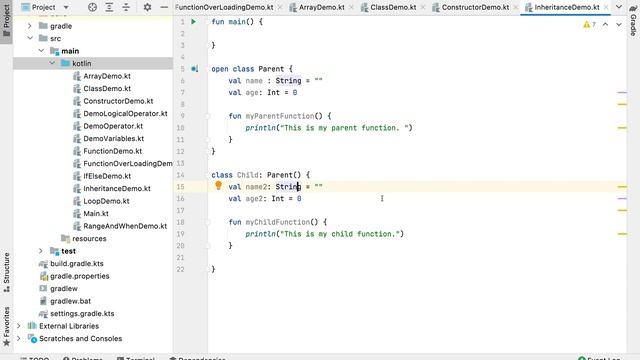Image resolution: width=640 pixels, height=360 pixels.
Task: Close the ClassDemo.kt tab
Action: 423,7
